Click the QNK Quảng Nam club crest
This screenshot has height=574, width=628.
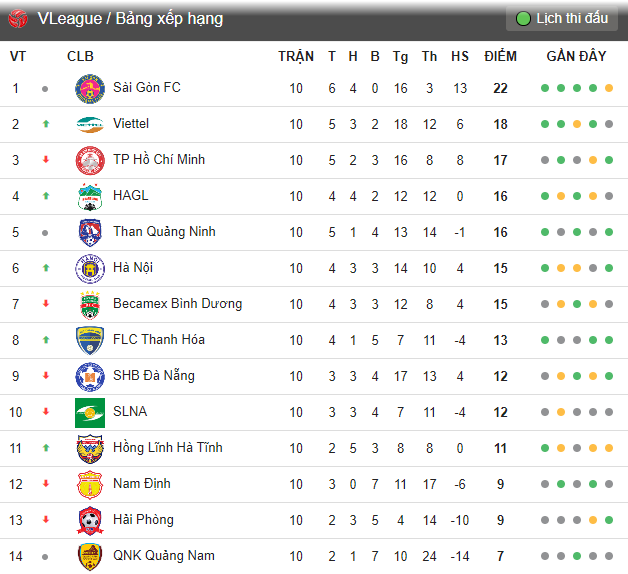(x=90, y=557)
